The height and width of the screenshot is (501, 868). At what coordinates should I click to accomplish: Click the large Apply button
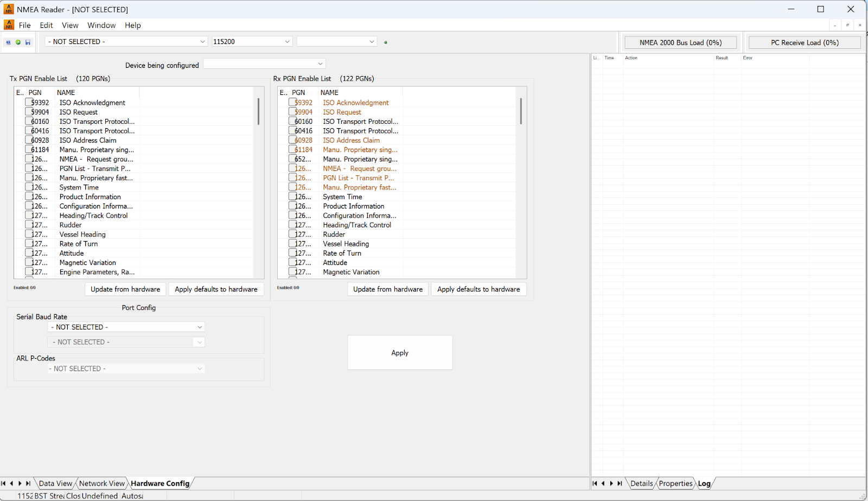(x=400, y=353)
